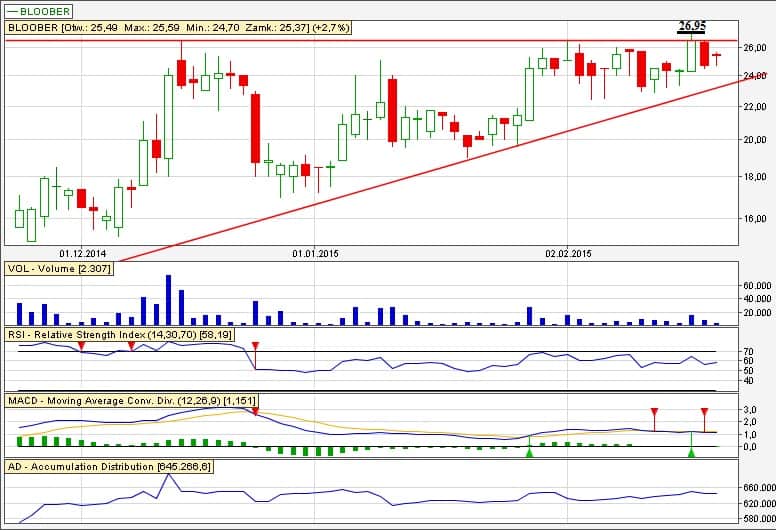Click the second red arrow in RSI panel
776x532 pixels.
tap(132, 346)
